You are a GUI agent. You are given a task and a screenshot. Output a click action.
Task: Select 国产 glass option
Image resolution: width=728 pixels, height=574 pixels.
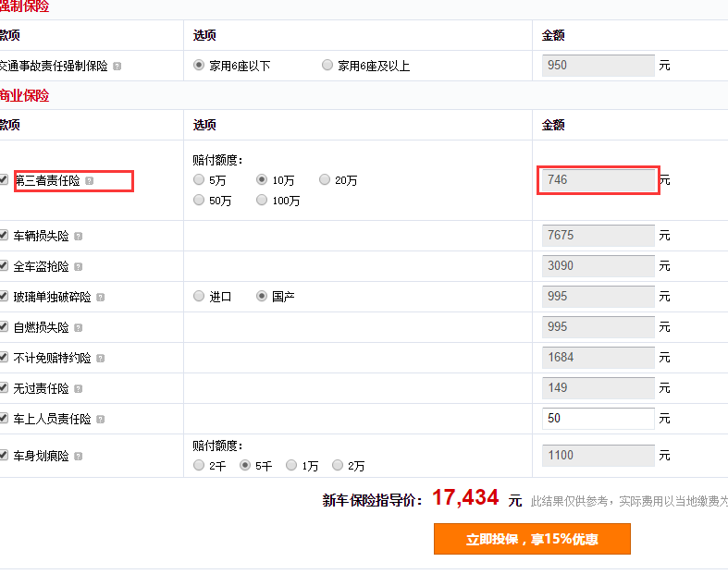[x=262, y=296]
